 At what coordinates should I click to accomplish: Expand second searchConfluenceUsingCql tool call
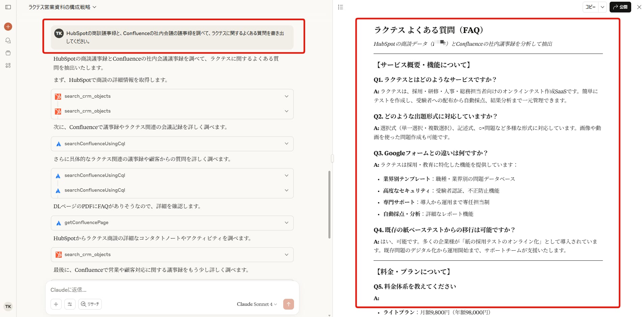172,176
